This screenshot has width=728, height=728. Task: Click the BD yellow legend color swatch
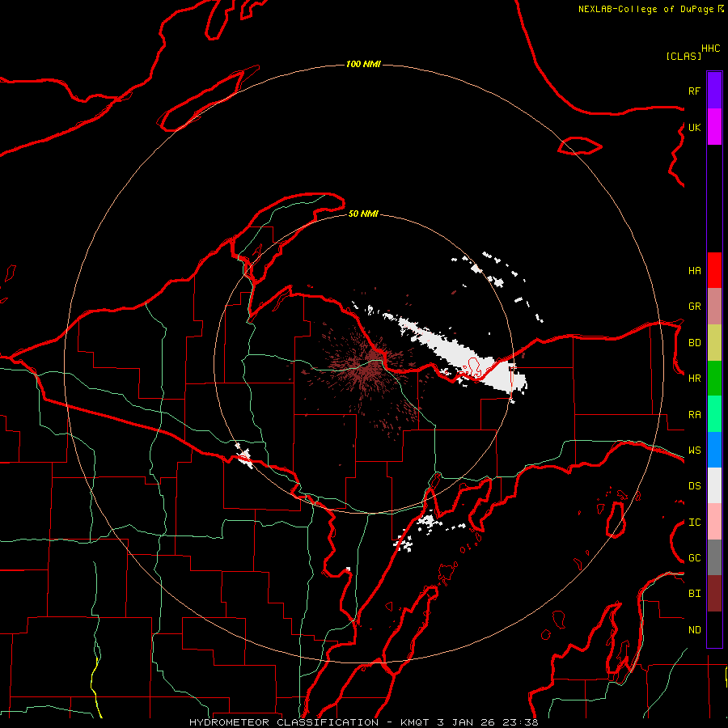(x=714, y=343)
